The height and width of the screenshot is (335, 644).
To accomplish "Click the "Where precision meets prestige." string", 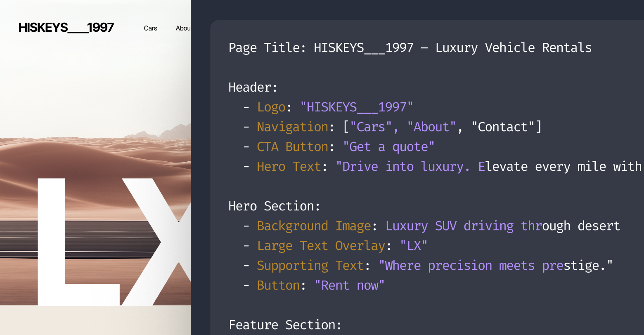I will (x=496, y=266).
